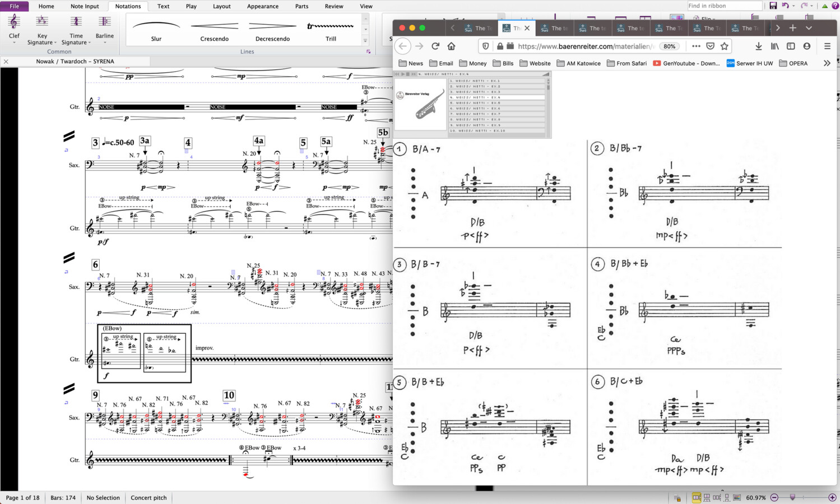The width and height of the screenshot is (840, 504).
Task: Collapse the ribbon with green triangle
Action: 824,6
